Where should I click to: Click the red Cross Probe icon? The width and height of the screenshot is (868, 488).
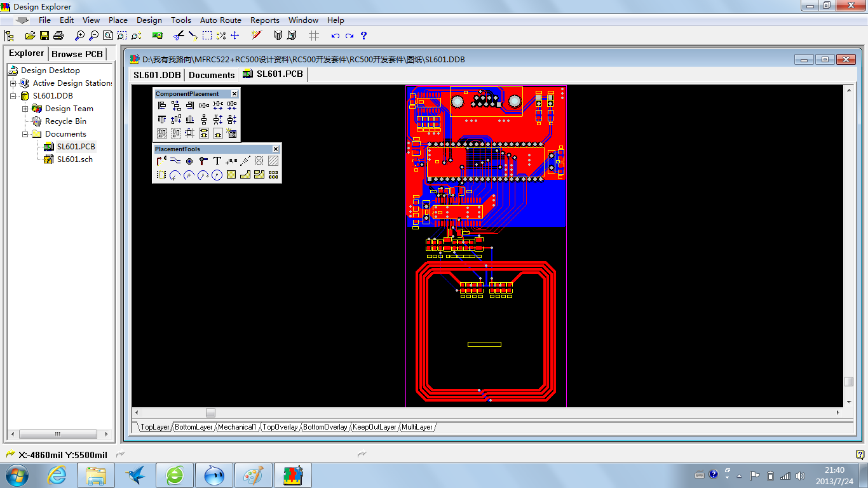[x=256, y=36]
